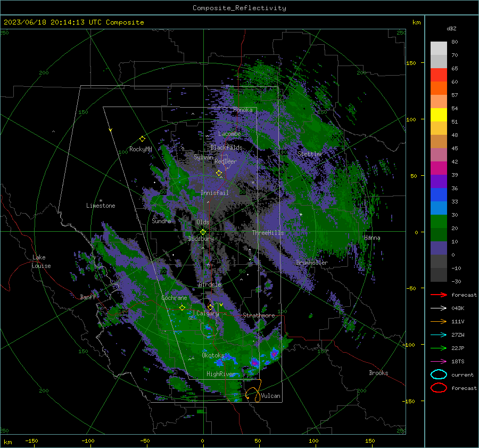Click the Okotoks city label
This screenshot has height=448, width=479.
coord(213,355)
